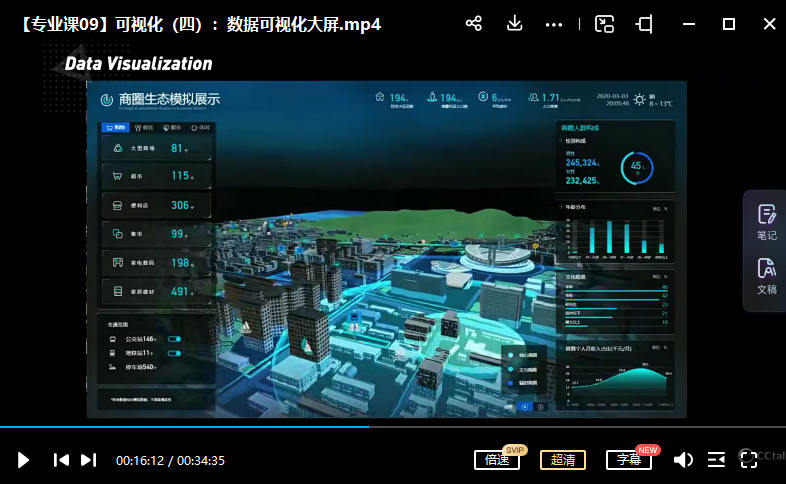Enter fullscreen mode

coord(748,460)
